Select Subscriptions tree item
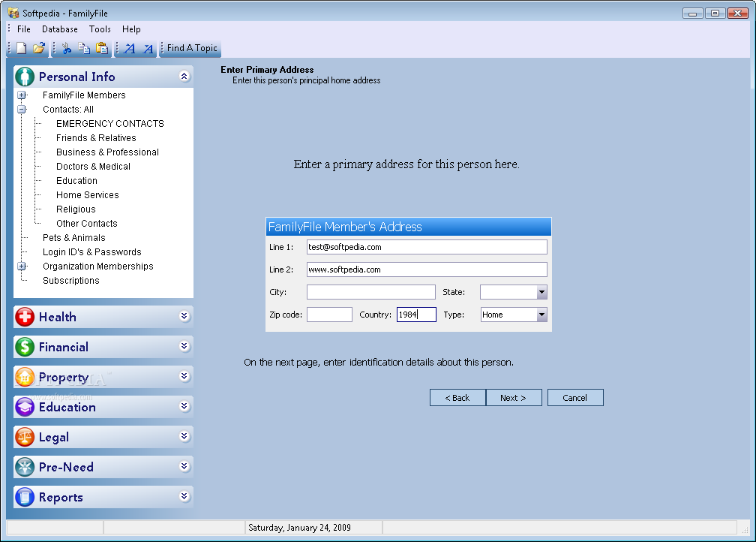Image resolution: width=756 pixels, height=542 pixels. pos(70,281)
